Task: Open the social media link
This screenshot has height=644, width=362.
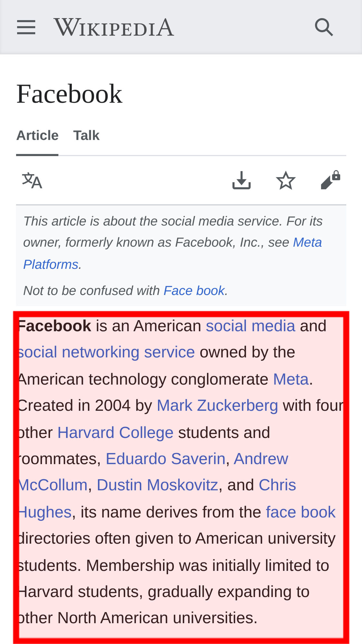Action: pyautogui.click(x=250, y=326)
